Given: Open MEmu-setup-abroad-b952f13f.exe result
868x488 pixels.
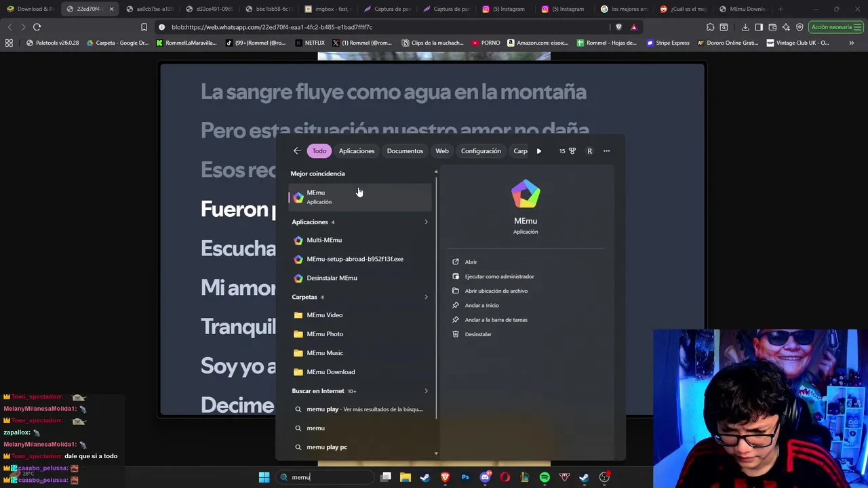Looking at the screenshot, I should tap(359, 259).
